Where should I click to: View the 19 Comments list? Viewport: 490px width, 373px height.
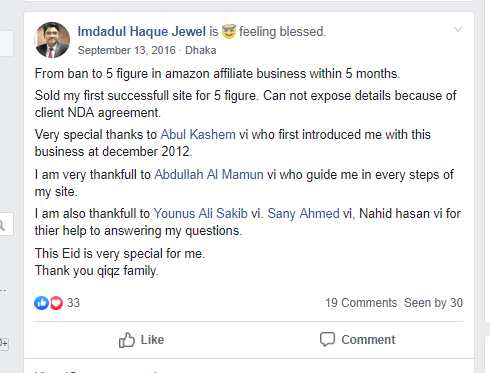point(361,303)
